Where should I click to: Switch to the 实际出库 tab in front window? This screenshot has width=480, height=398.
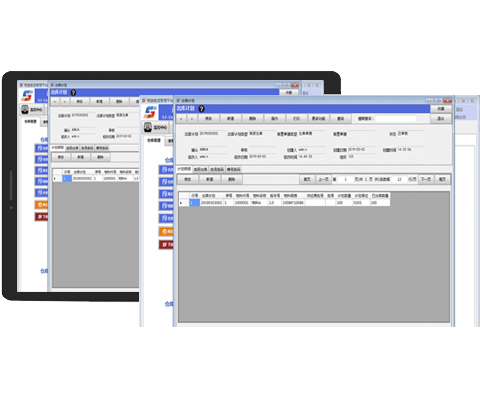[201, 169]
